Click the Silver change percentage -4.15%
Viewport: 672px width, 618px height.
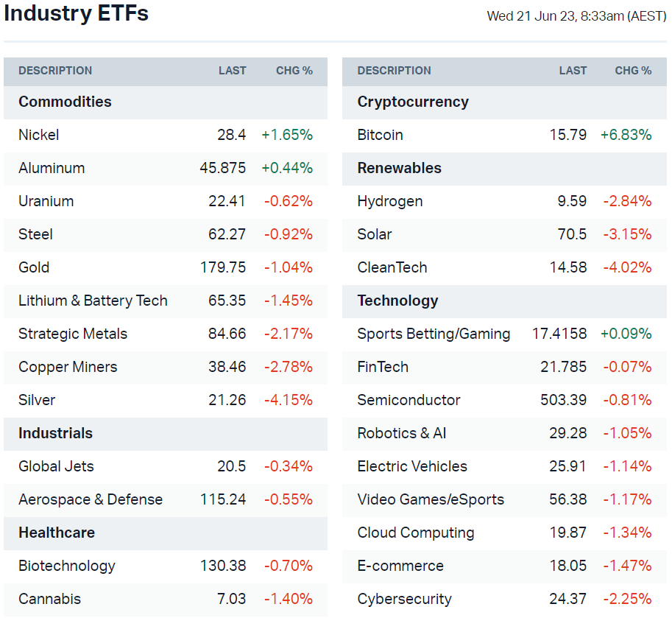pyautogui.click(x=289, y=400)
